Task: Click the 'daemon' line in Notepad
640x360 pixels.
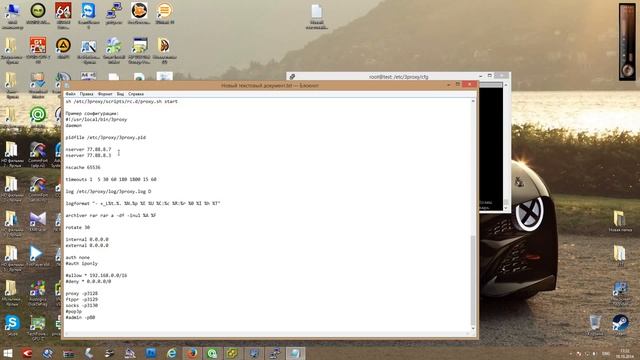Action: point(73,126)
